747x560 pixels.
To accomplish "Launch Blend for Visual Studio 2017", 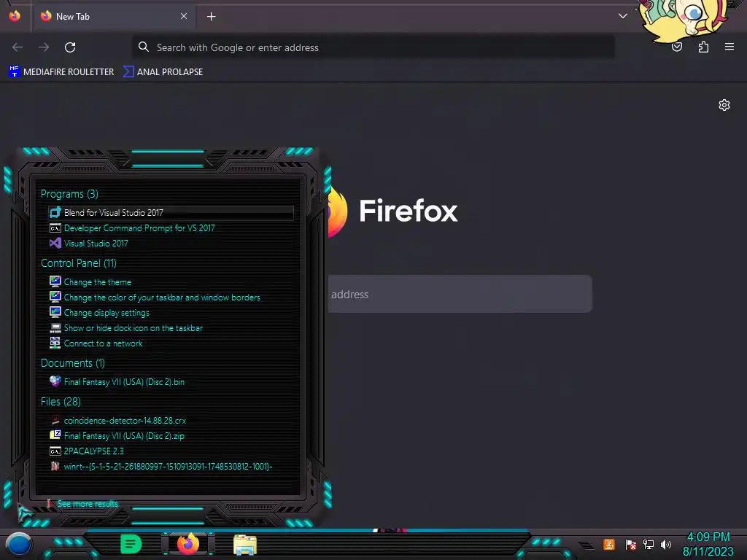I will (171, 212).
